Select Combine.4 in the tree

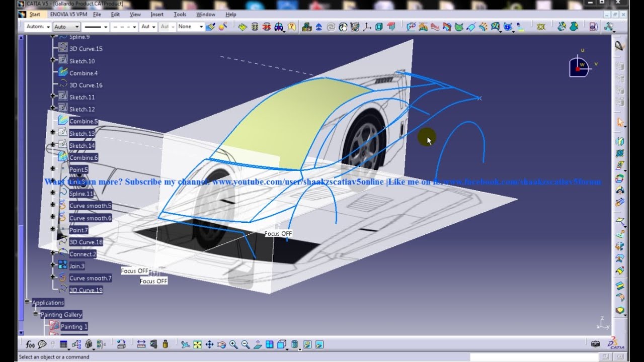[x=84, y=73]
